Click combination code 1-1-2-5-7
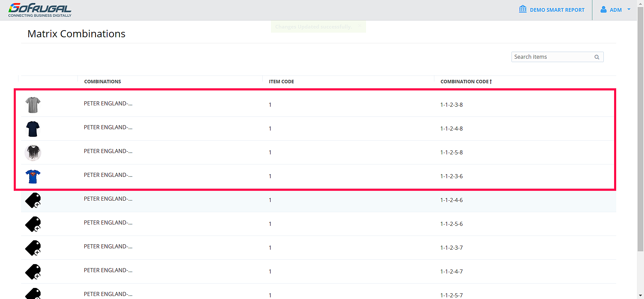The height and width of the screenshot is (299, 644). pyautogui.click(x=451, y=295)
